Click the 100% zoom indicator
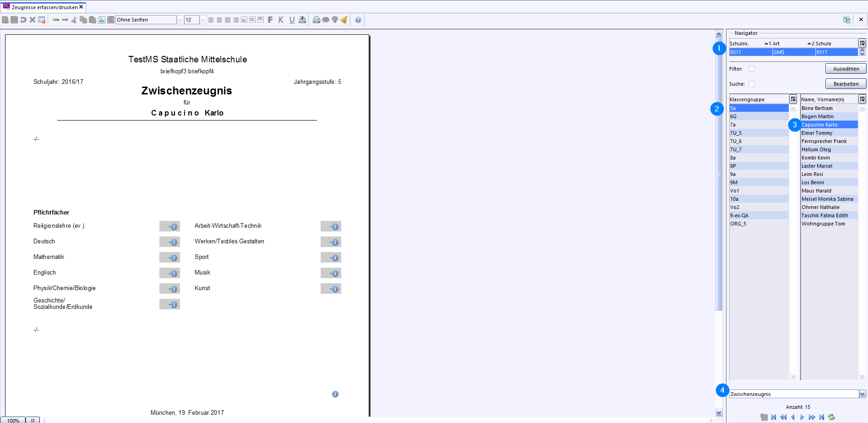Screen dimensions: 868x423 click(13, 420)
